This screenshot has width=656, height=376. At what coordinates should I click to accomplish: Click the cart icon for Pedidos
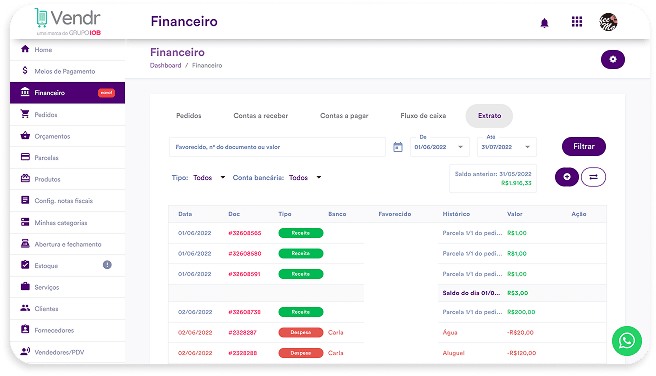[x=25, y=114]
